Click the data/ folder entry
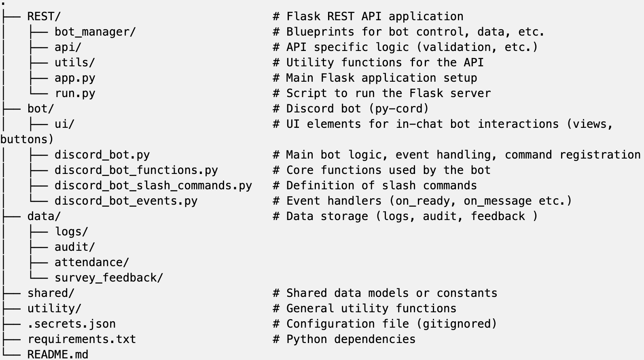 [44, 216]
